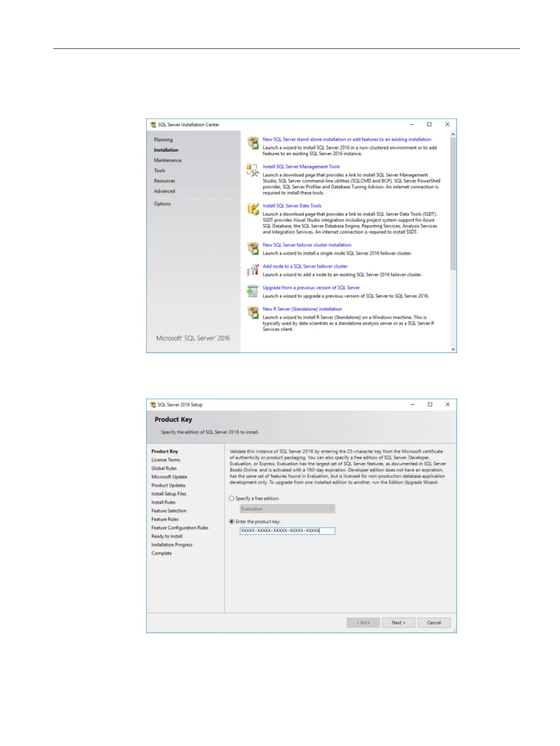Click the Complete step

click(x=161, y=553)
